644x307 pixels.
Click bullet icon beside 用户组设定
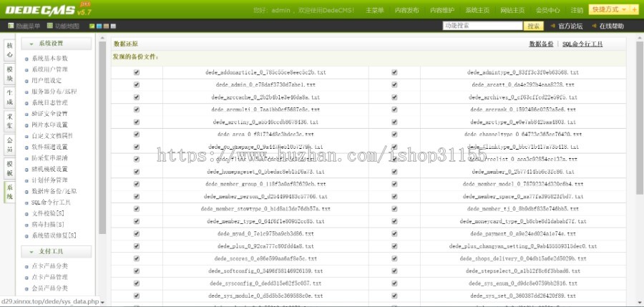tap(26, 81)
